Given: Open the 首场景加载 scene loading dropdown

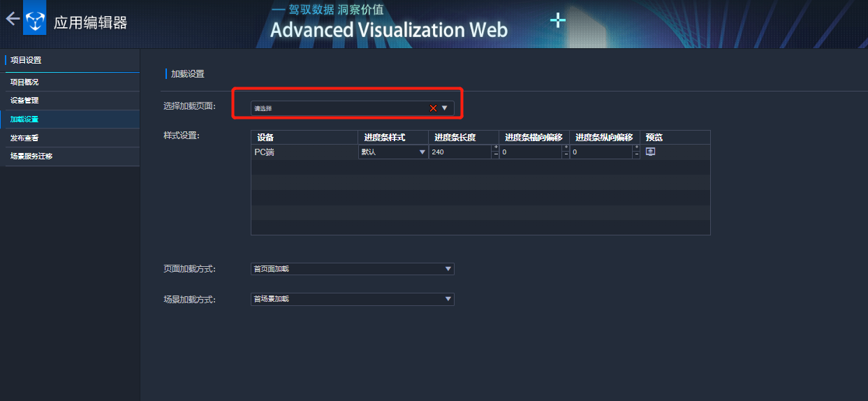Looking at the screenshot, I should [x=353, y=299].
